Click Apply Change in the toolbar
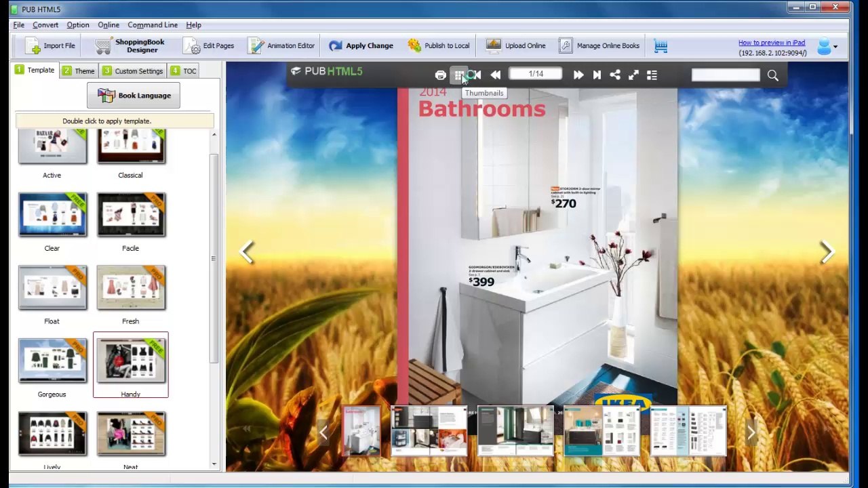 [x=361, y=45]
